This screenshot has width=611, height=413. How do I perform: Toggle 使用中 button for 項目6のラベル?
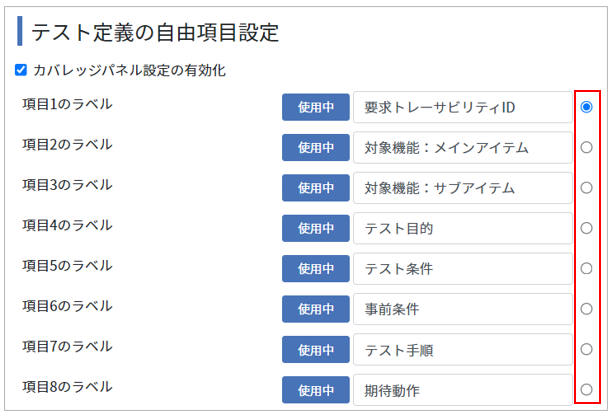click(316, 309)
